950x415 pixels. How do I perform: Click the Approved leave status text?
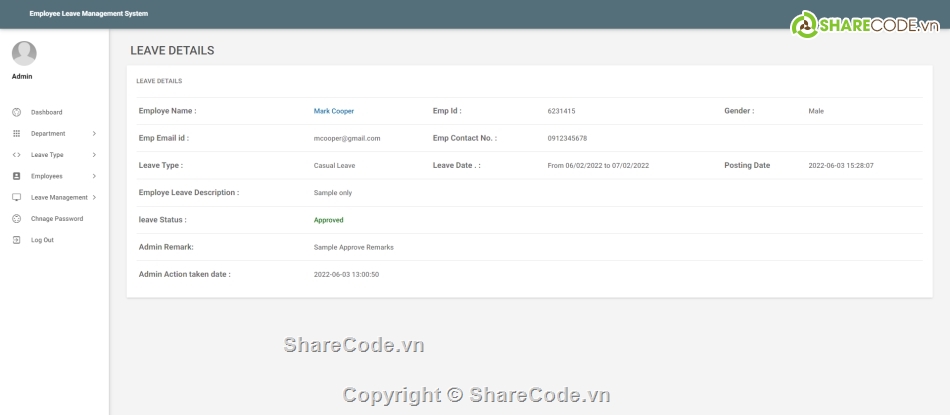[x=328, y=220]
